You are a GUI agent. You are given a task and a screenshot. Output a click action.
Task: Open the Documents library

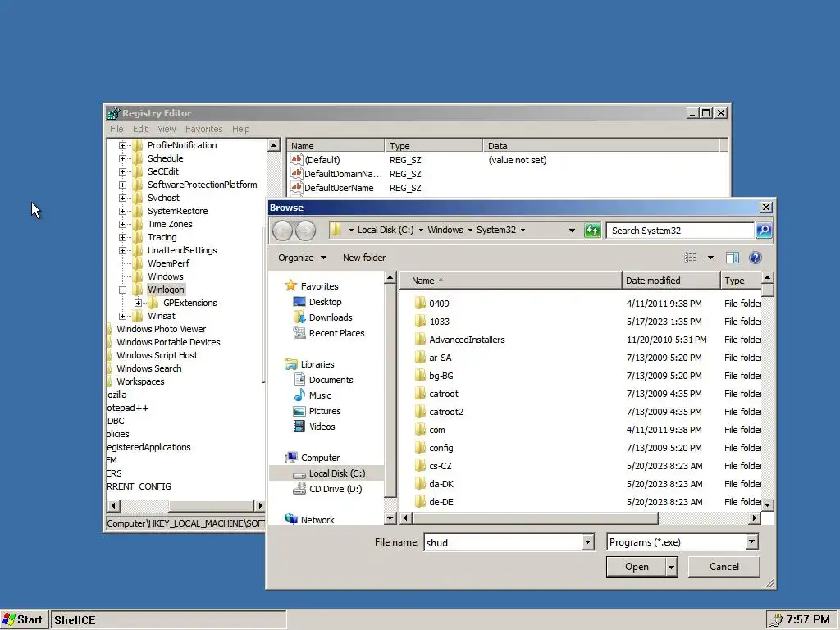pos(331,380)
